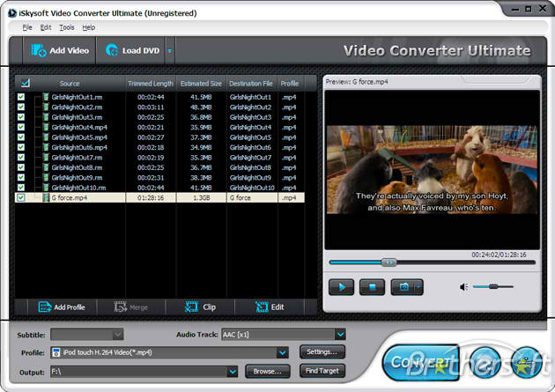555x392 pixels.
Task: Uncheck the GirlsNightOut4.mp4 checkbox
Action: (21, 127)
